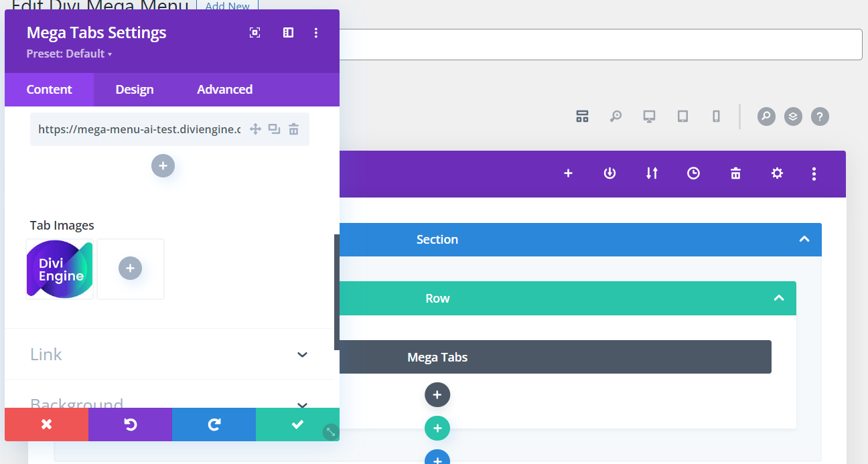Click the portability import export arrows icon
868x464 pixels.
652,173
